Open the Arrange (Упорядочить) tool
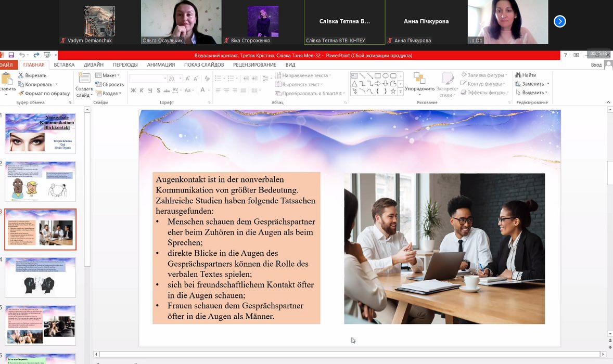Screen dimensions: 613x364 click(x=419, y=82)
